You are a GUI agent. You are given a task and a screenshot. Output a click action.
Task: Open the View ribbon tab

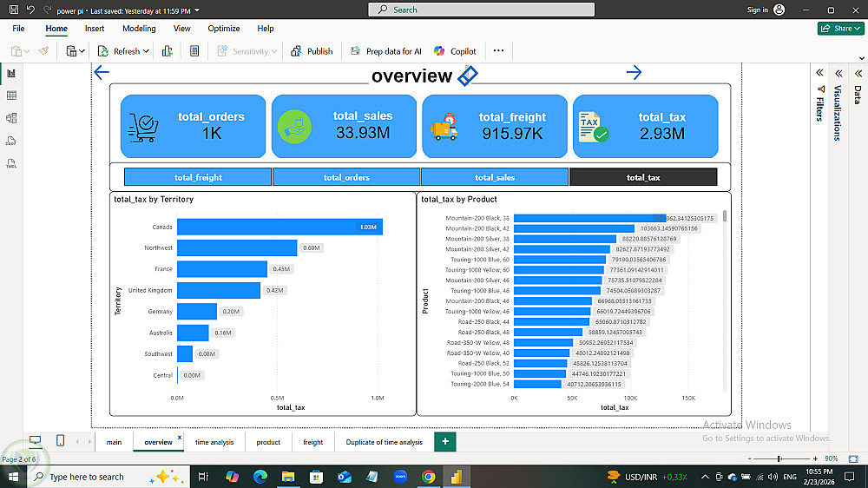[x=181, y=29]
